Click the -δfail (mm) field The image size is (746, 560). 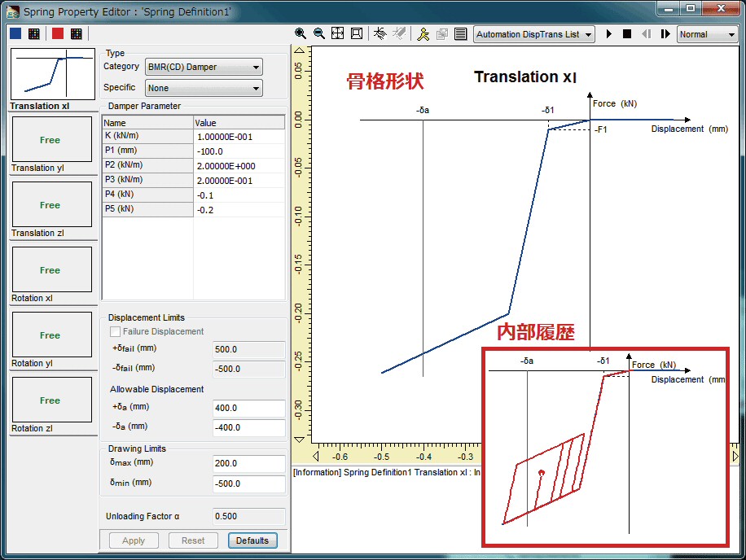(249, 369)
